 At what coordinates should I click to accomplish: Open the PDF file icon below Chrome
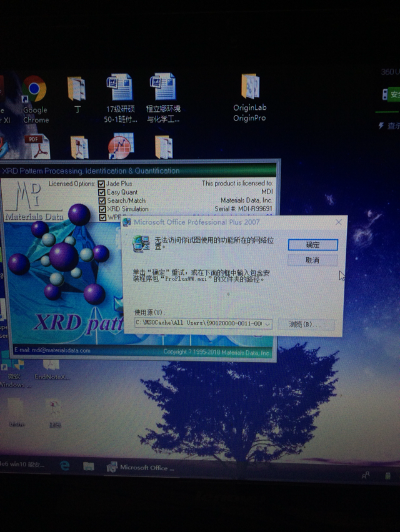(37, 147)
